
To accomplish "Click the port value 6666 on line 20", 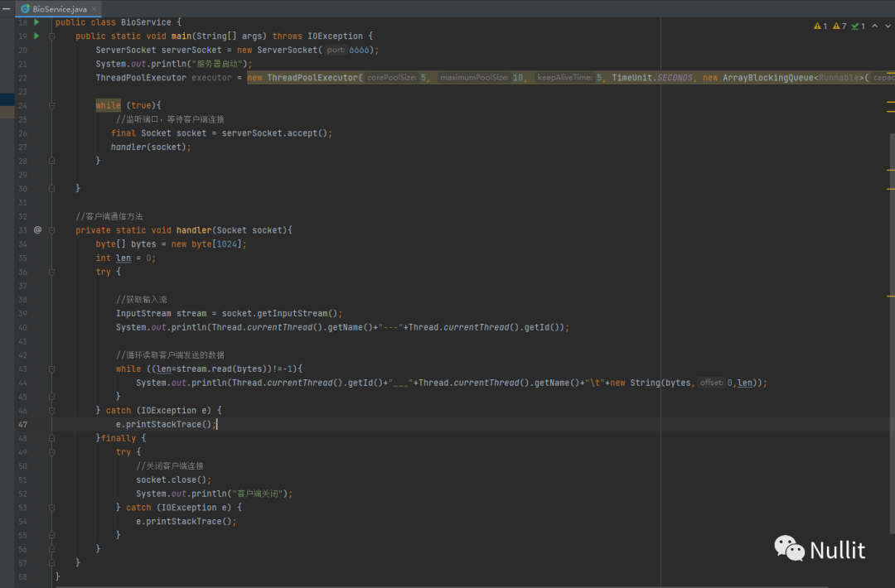I will 359,51.
